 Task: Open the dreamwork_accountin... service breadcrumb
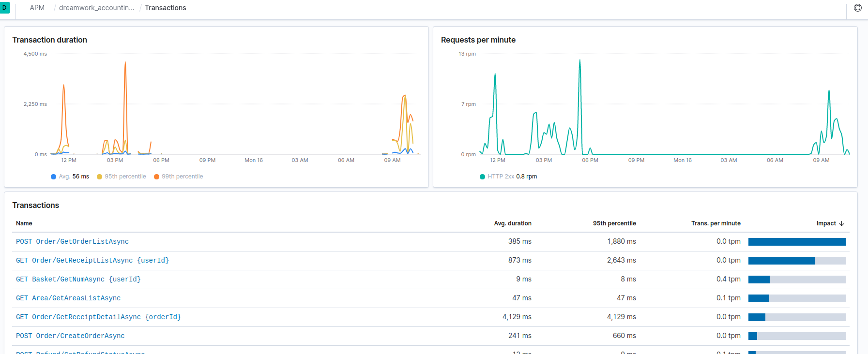[x=97, y=8]
